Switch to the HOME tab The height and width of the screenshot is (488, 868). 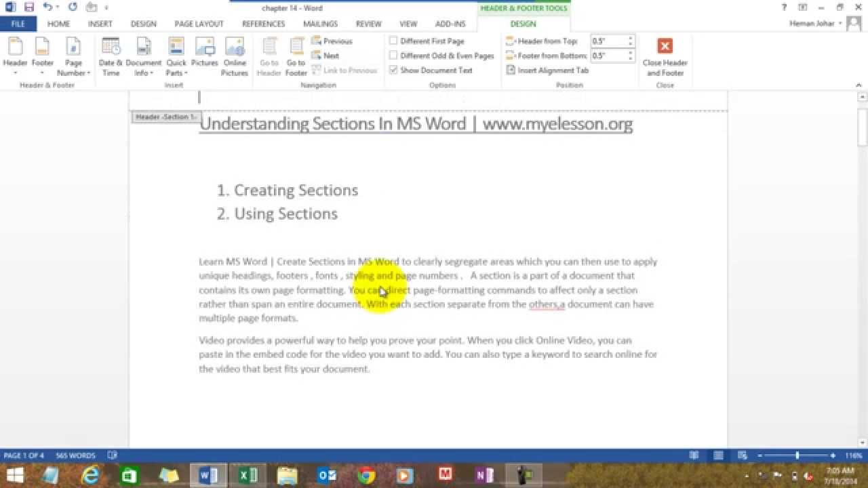(x=58, y=24)
